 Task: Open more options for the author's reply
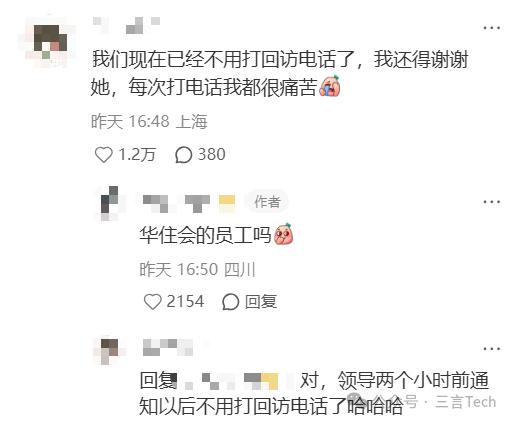pyautogui.click(x=492, y=202)
